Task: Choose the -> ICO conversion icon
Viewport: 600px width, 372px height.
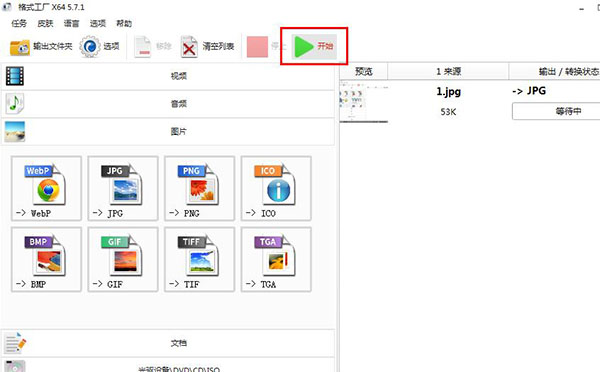Action: 276,188
